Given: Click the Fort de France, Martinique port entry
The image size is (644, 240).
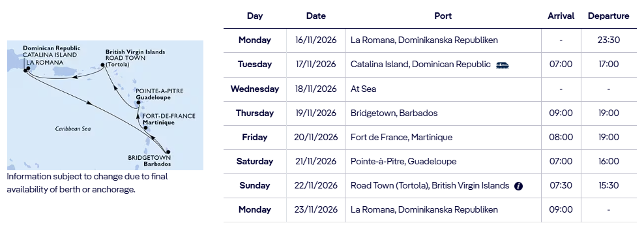Looking at the screenshot, I should click(402, 137).
